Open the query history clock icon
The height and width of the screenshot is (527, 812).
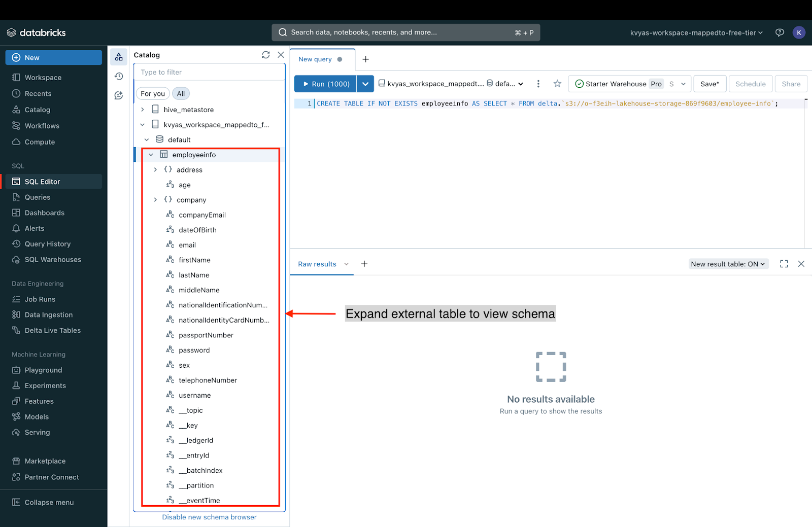pyautogui.click(x=119, y=77)
